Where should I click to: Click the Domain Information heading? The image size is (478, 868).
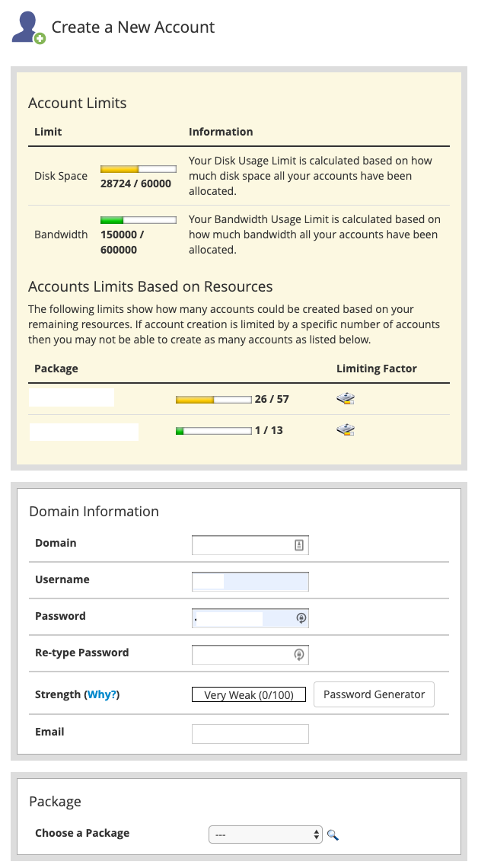click(x=94, y=512)
